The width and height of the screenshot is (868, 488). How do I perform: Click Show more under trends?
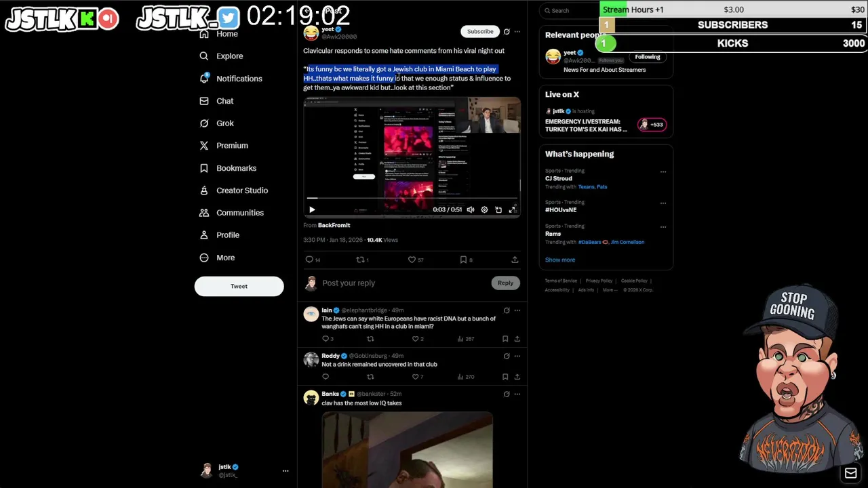pos(560,260)
